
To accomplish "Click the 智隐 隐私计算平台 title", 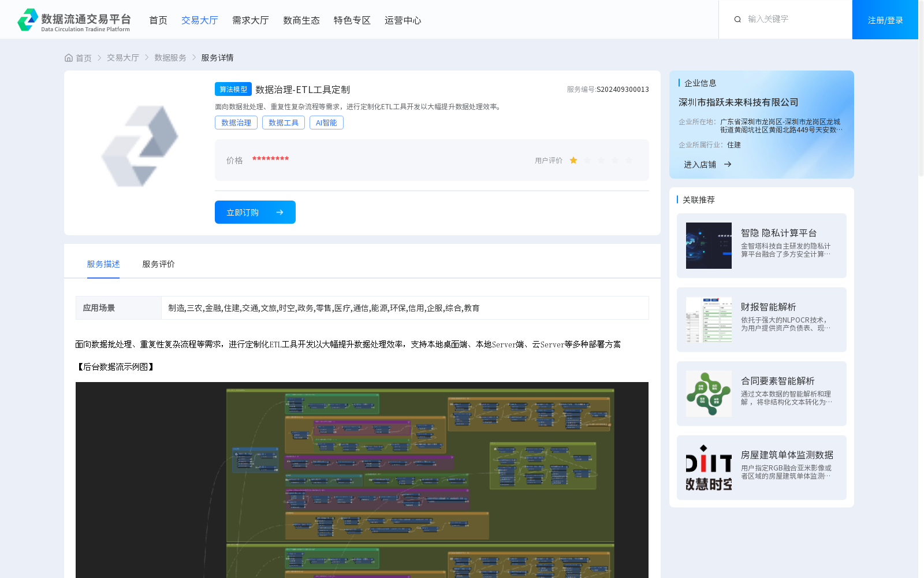I will [778, 233].
